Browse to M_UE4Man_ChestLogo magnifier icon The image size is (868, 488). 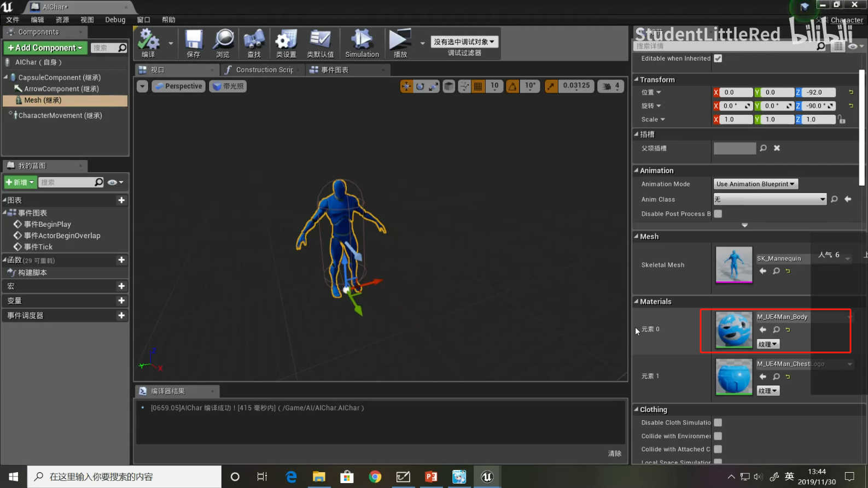click(776, 377)
